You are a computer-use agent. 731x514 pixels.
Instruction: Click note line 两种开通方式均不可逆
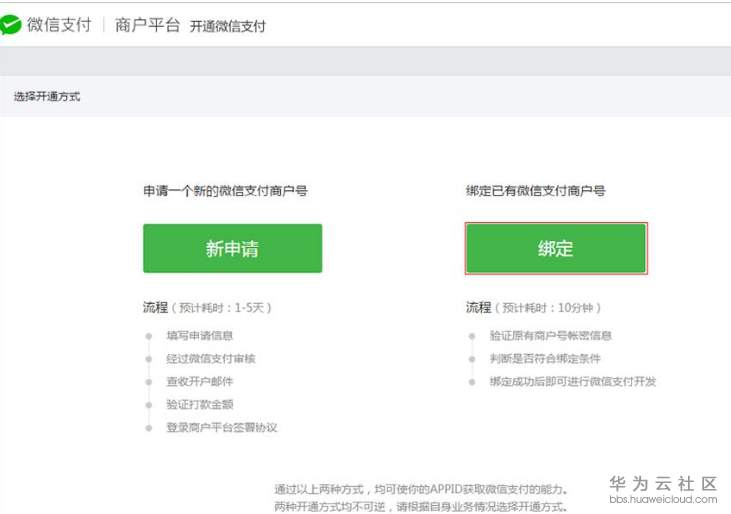421,507
